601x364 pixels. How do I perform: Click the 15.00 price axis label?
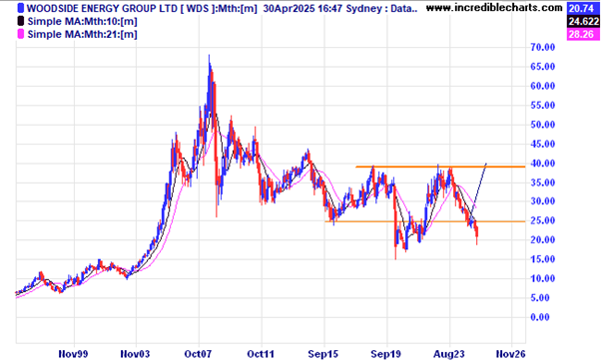click(543, 259)
